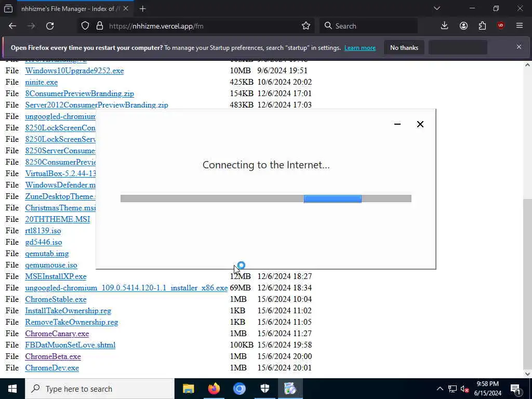This screenshot has height=399, width=532.
Task: Expand the list all tabs chevron
Action: coord(436,8)
